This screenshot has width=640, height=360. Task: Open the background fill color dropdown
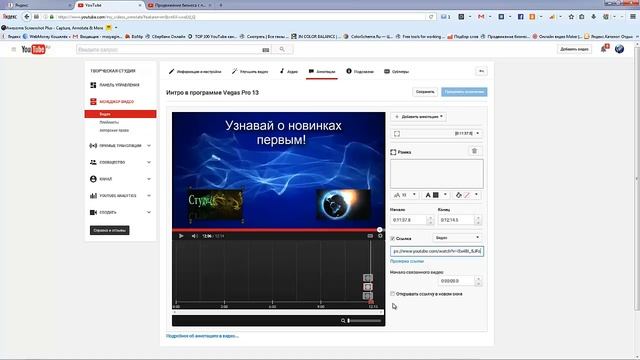coord(467,195)
